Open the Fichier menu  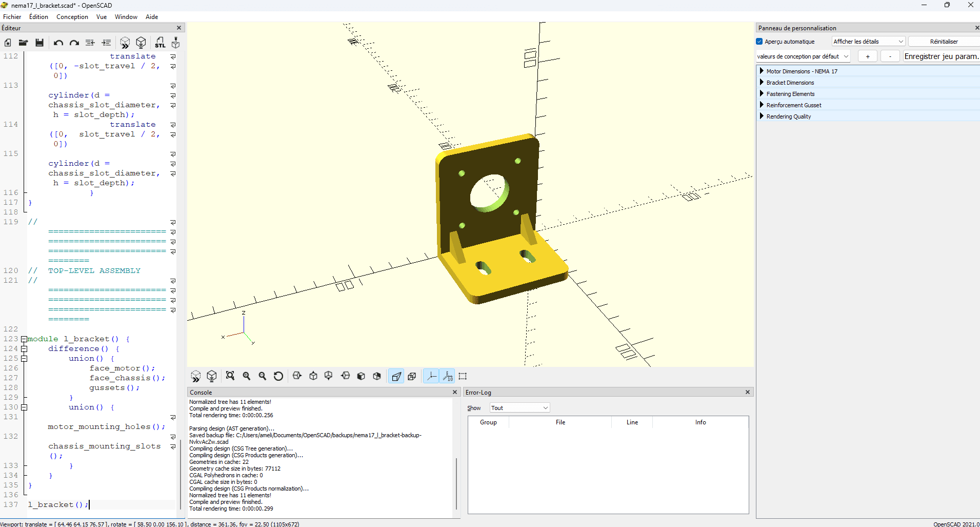[12, 17]
